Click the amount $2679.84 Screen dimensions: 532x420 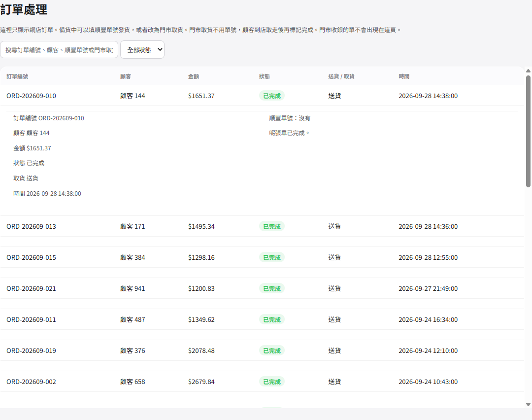point(201,382)
